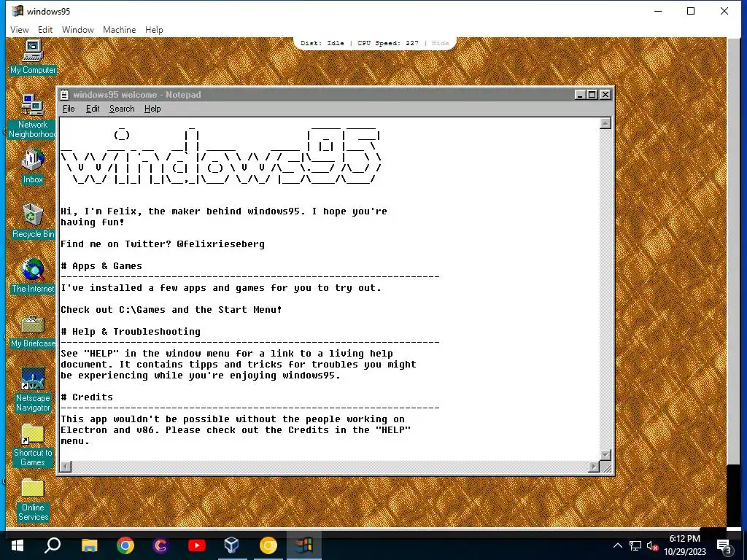Click the '# Help & Troubleshooting' heading
The image size is (747, 560).
(131, 332)
